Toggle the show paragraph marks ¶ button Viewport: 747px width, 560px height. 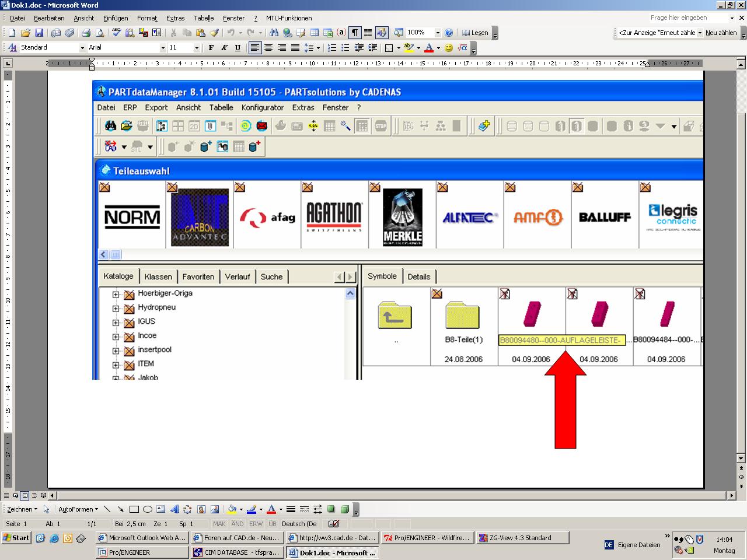click(x=354, y=33)
